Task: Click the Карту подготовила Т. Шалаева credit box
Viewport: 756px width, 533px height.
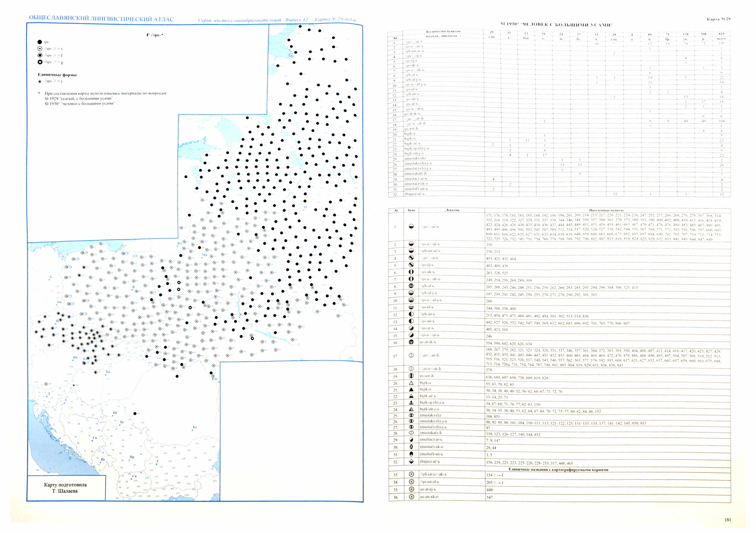Action: (65, 488)
